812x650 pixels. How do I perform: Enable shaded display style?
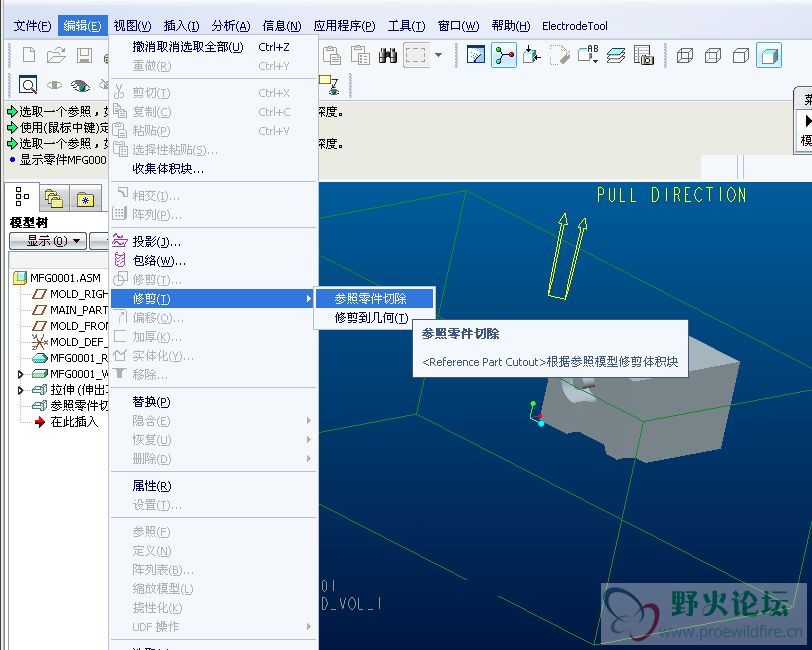(x=769, y=55)
